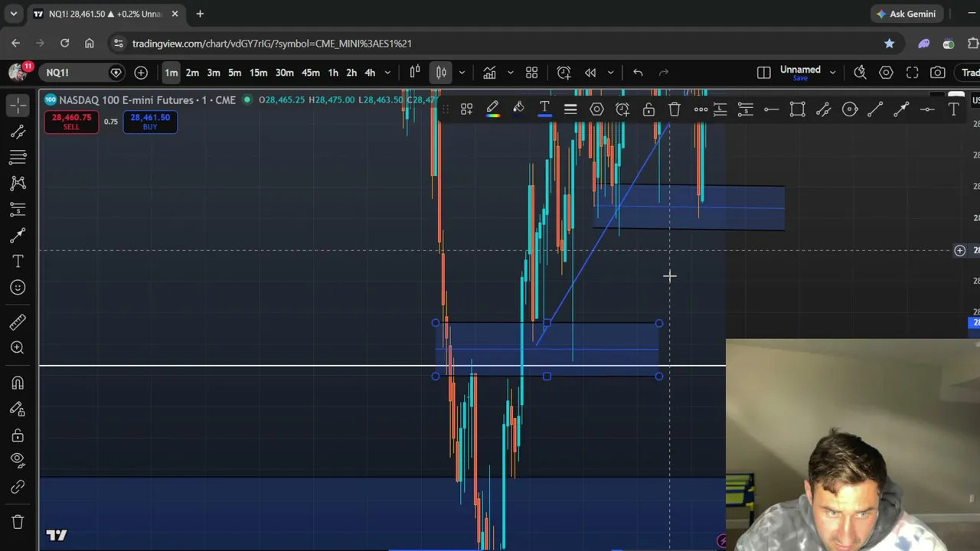Lock the selected drawing
The height and width of the screenshot is (551, 980).
[x=648, y=109]
